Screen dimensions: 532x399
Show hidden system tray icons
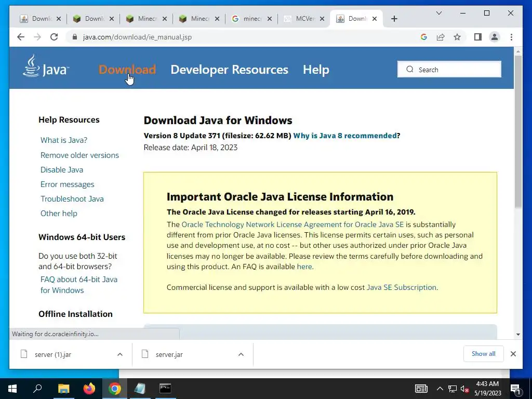pos(440,389)
